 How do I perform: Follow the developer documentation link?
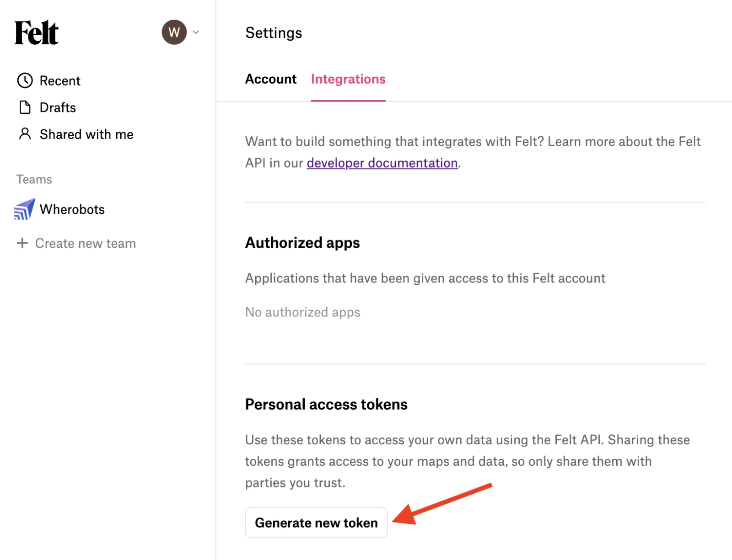tap(382, 163)
